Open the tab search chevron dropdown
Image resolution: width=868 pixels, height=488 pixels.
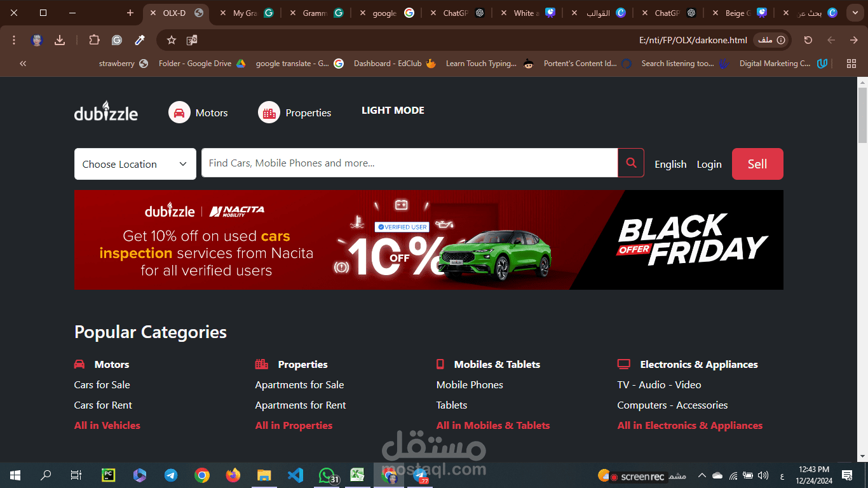pos(854,13)
